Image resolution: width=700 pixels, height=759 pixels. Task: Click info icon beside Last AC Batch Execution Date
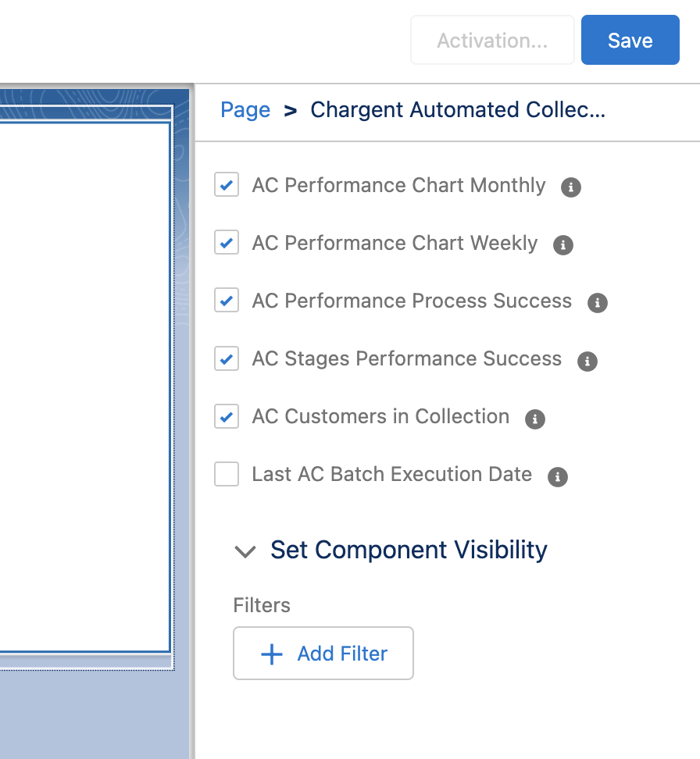(x=558, y=477)
